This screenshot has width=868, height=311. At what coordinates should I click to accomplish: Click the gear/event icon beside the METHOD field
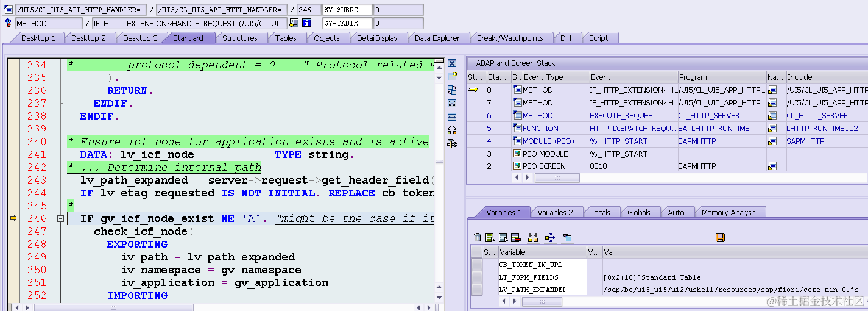click(9, 23)
